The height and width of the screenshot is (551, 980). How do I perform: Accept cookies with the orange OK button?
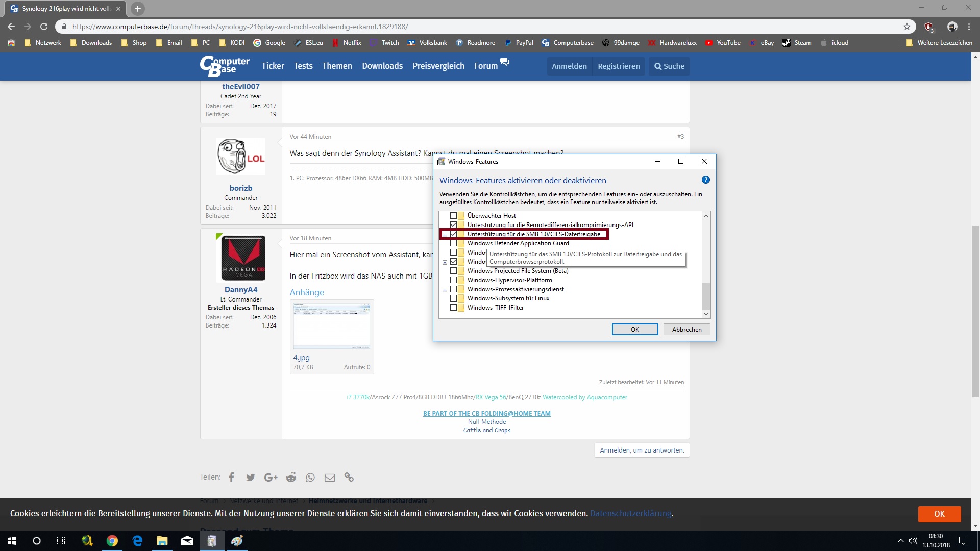pyautogui.click(x=939, y=514)
